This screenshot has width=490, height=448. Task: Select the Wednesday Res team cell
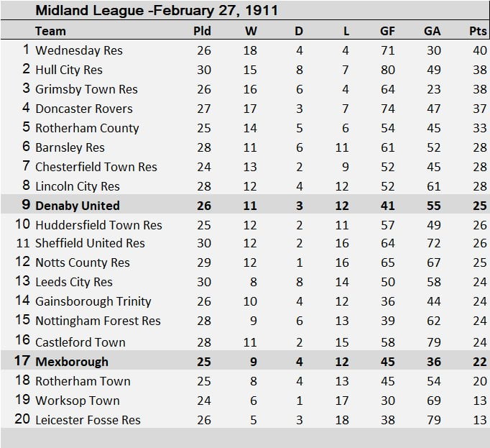click(79, 50)
